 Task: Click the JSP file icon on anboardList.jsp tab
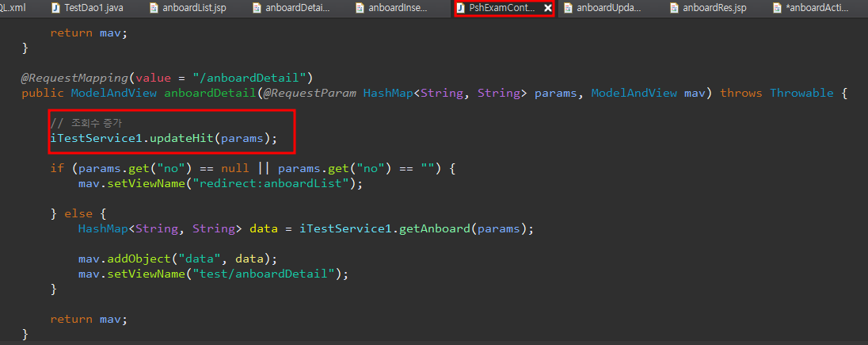point(154,8)
